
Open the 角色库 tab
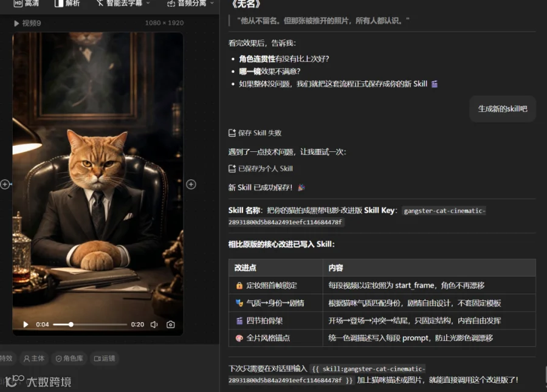coord(69,358)
